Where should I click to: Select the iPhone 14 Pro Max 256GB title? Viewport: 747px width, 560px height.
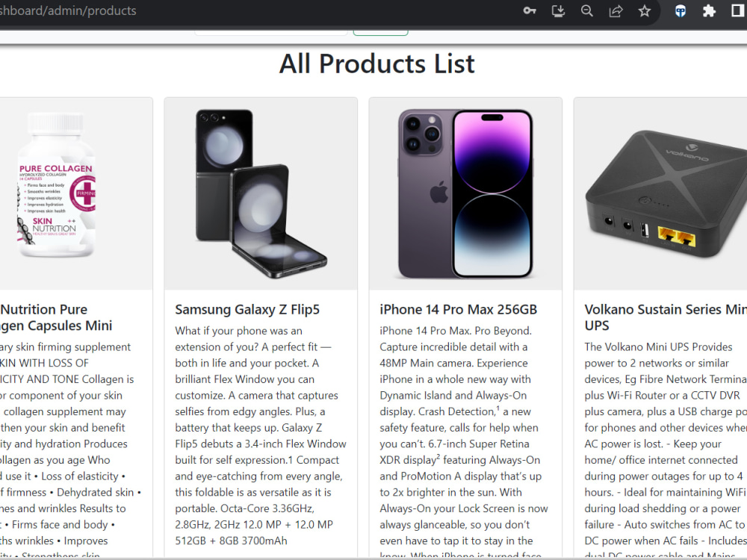pyautogui.click(x=459, y=310)
